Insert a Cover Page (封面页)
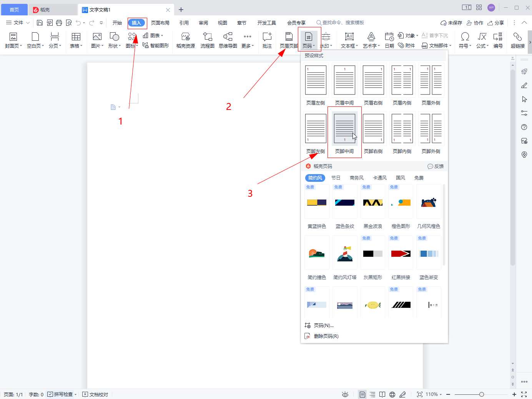The width and height of the screenshot is (532, 399). tap(13, 40)
